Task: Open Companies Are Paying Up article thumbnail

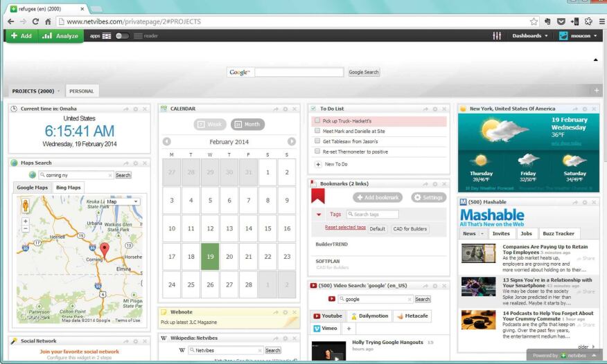Action: coord(479,253)
